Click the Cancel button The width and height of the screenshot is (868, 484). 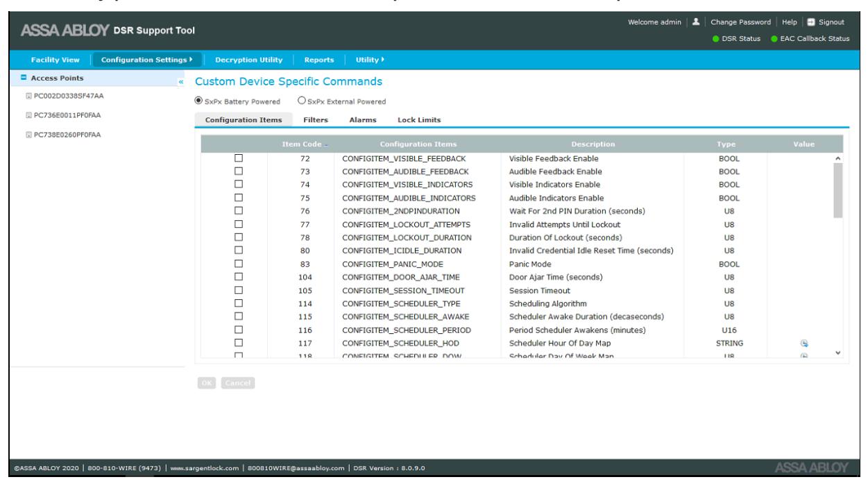[x=238, y=382]
